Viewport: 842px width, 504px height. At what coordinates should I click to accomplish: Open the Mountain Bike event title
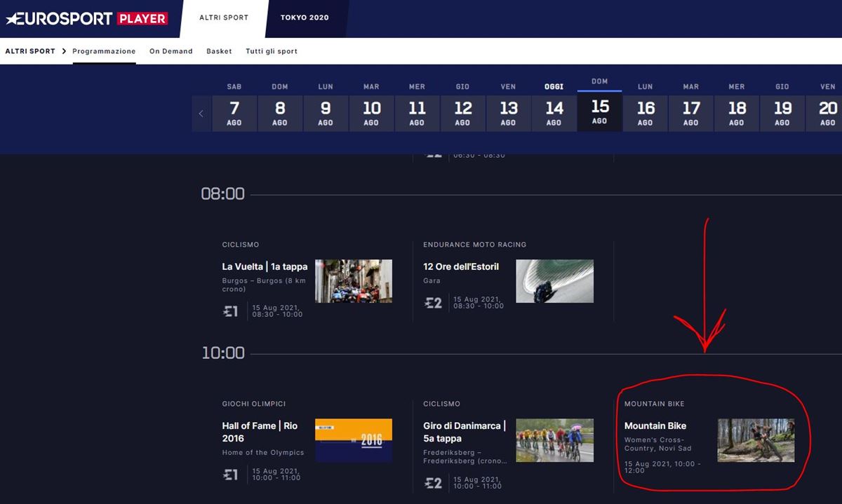(x=655, y=425)
